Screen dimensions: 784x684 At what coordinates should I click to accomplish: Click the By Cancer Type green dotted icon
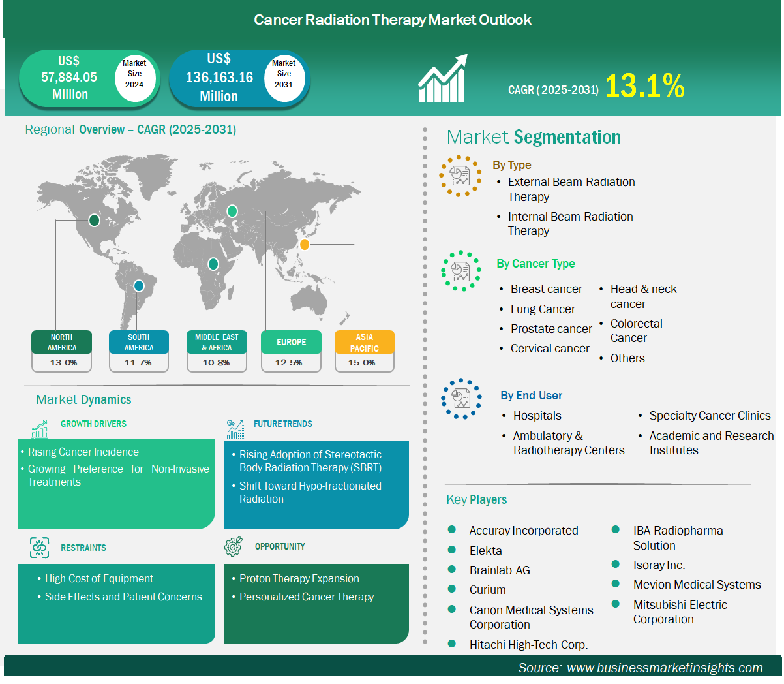pyautogui.click(x=461, y=270)
